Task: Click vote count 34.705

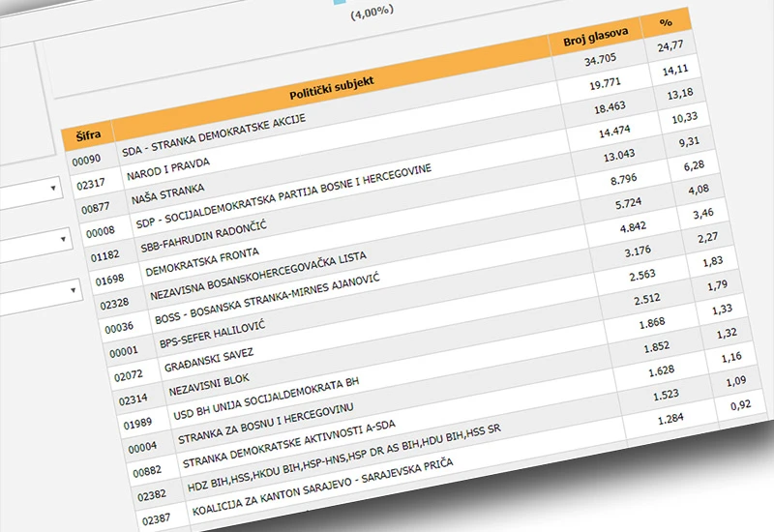Action: coord(600,60)
